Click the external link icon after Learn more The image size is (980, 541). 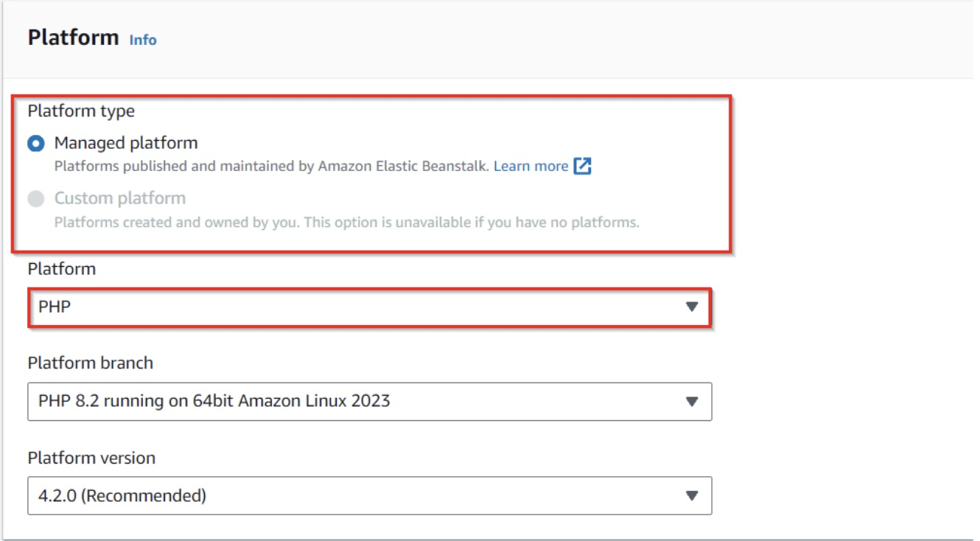(583, 167)
